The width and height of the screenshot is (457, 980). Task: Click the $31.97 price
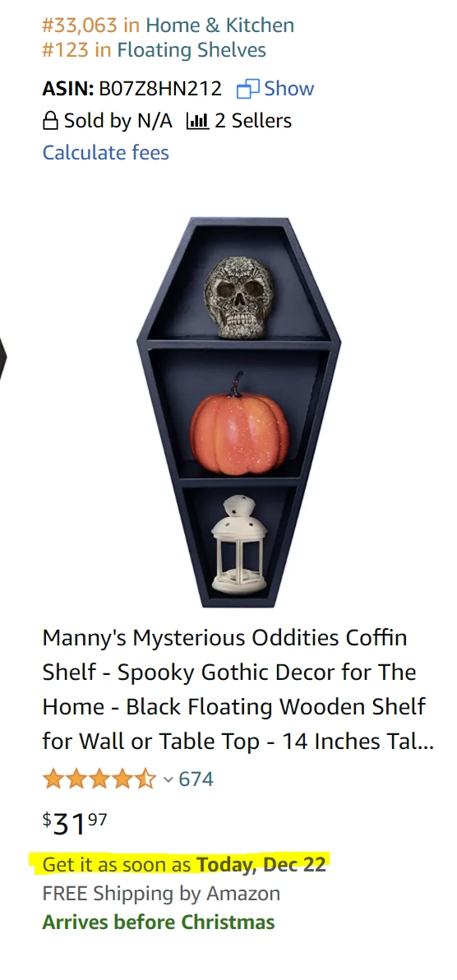click(x=75, y=822)
